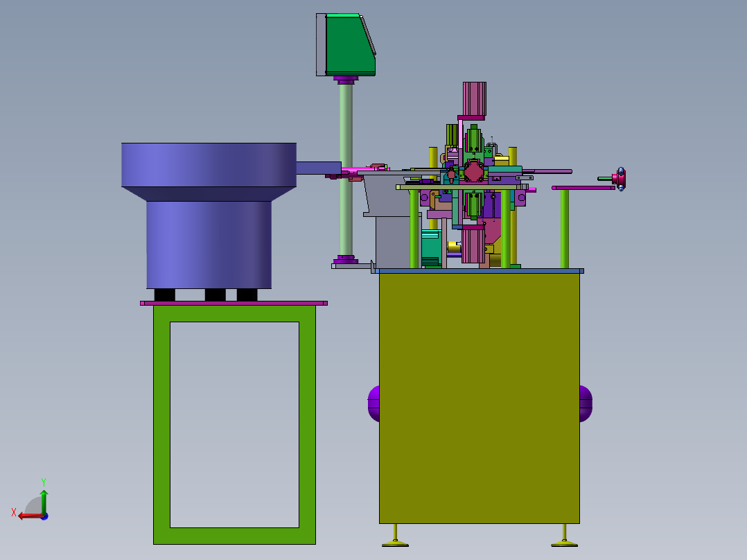
Task: Select the blue feeder track leaving bowl
Action: point(318,168)
